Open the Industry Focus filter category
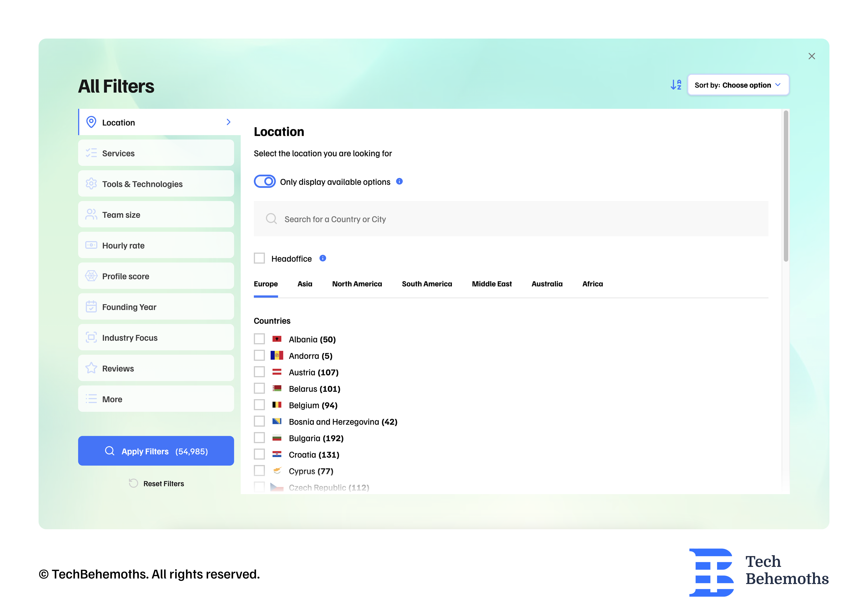 click(x=156, y=337)
